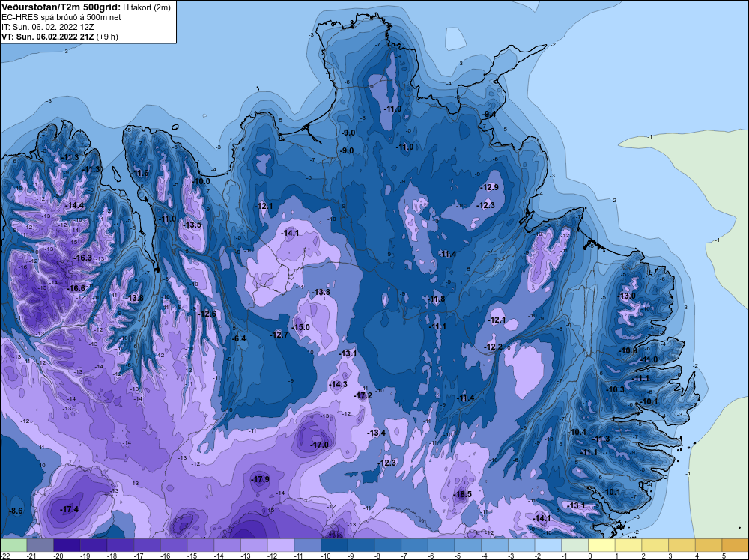Click the legend swatch labeled -21
The image size is (749, 560).
[40, 545]
